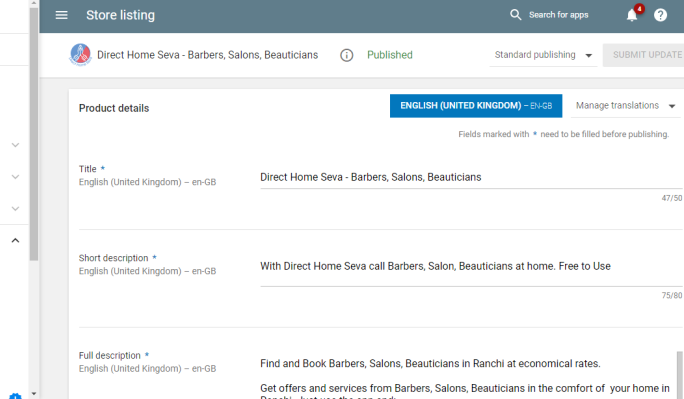684x399 pixels.
Task: Expand the third sidebar chevron section
Action: [15, 209]
